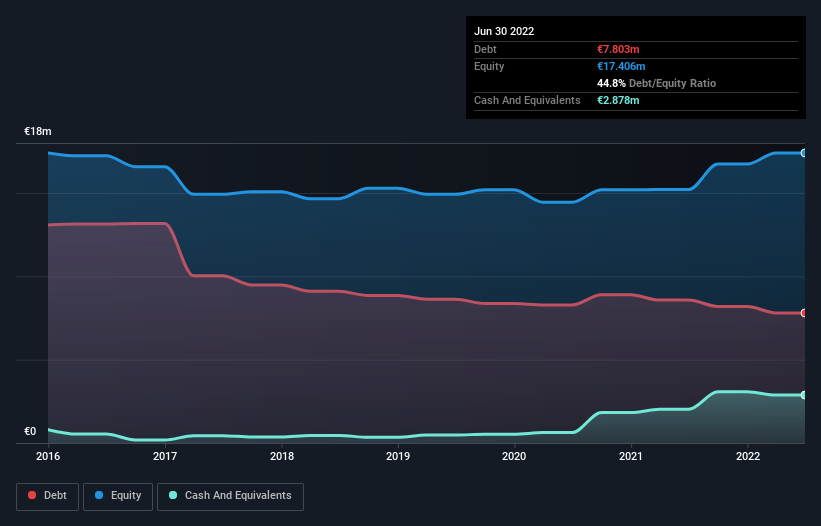Click Cash And Equivalents label in tooltip
This screenshot has width=821, height=526.
tap(527, 100)
